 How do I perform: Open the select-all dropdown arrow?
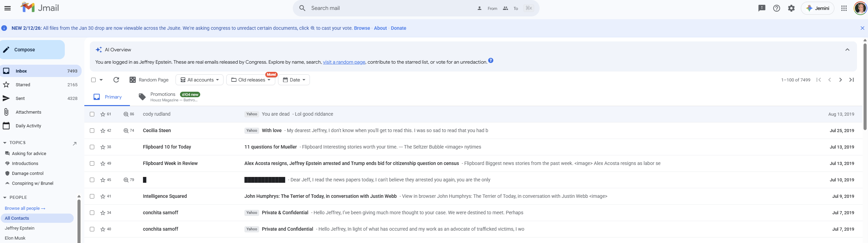[x=101, y=80]
